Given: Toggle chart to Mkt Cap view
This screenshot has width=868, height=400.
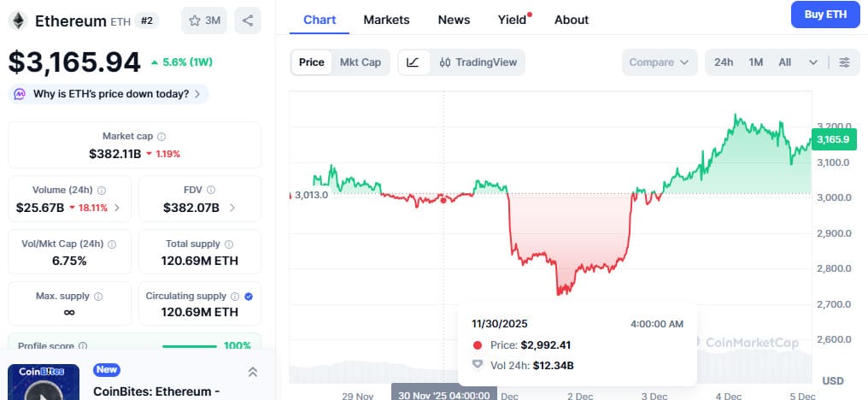Looking at the screenshot, I should pyautogui.click(x=361, y=62).
